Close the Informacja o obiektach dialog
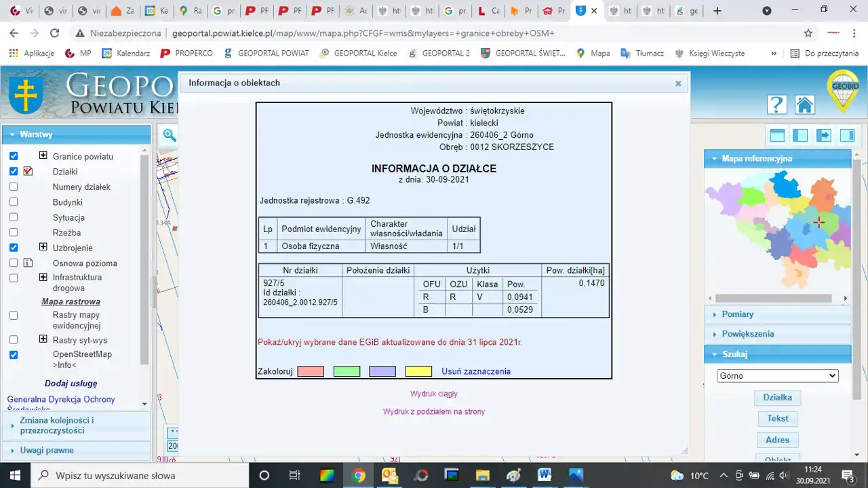 coord(677,83)
